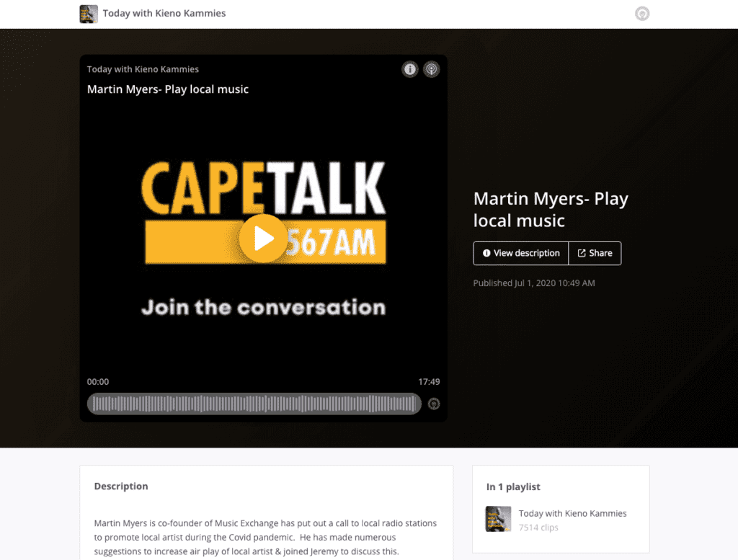Screen dimensions: 738x560
Task: Open the info icon in the player
Action: tap(410, 69)
